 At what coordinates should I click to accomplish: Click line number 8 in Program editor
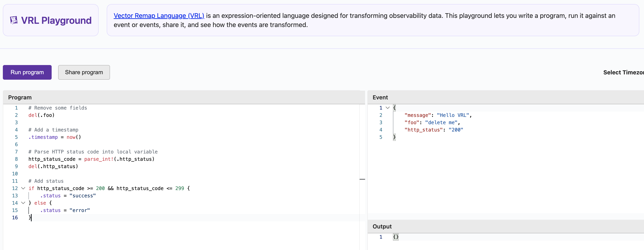(x=16, y=159)
